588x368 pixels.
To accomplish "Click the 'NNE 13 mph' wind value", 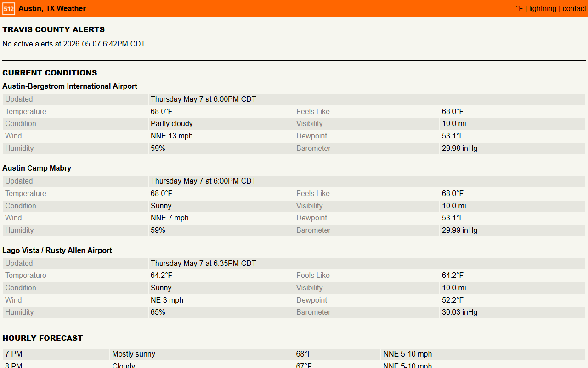I will tap(172, 136).
